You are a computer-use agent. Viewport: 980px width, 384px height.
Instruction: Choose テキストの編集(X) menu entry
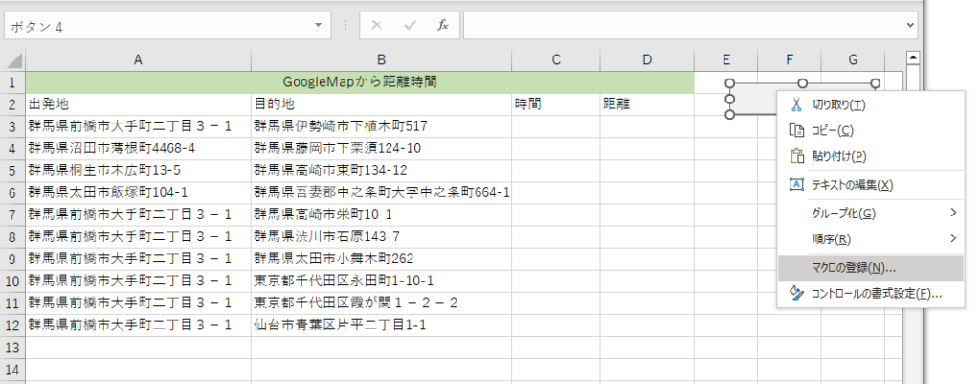click(870, 185)
